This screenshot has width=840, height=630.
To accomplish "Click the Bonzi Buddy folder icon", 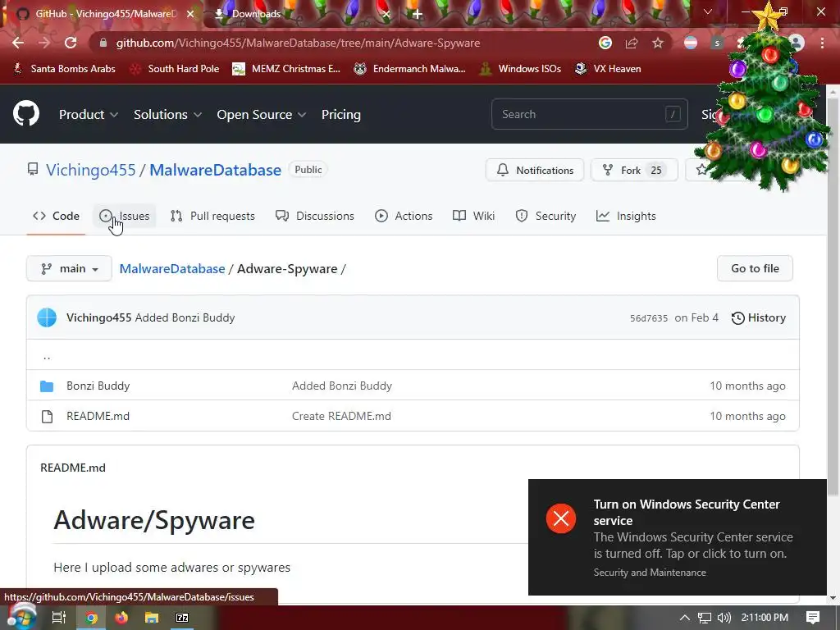I will coord(47,386).
